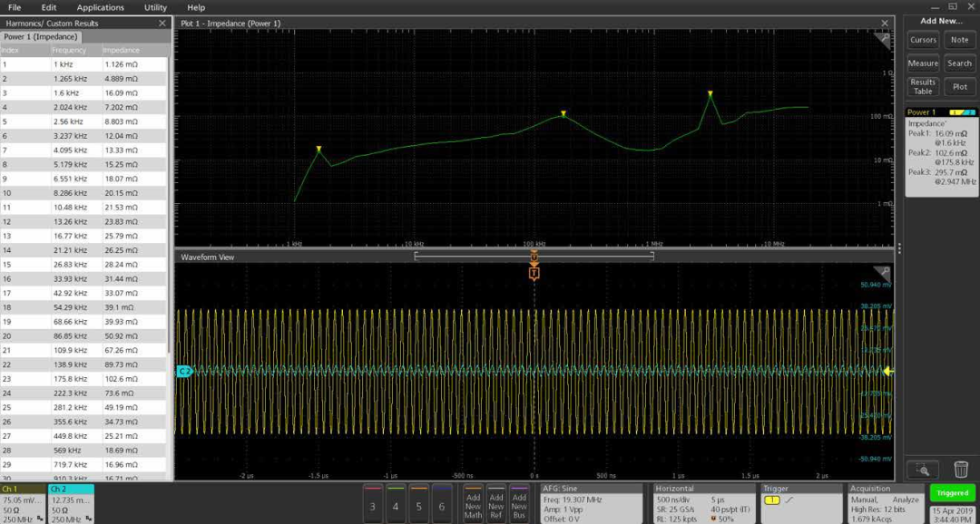Turn on channel 6
Screen dimensions: 980x524
[442, 502]
